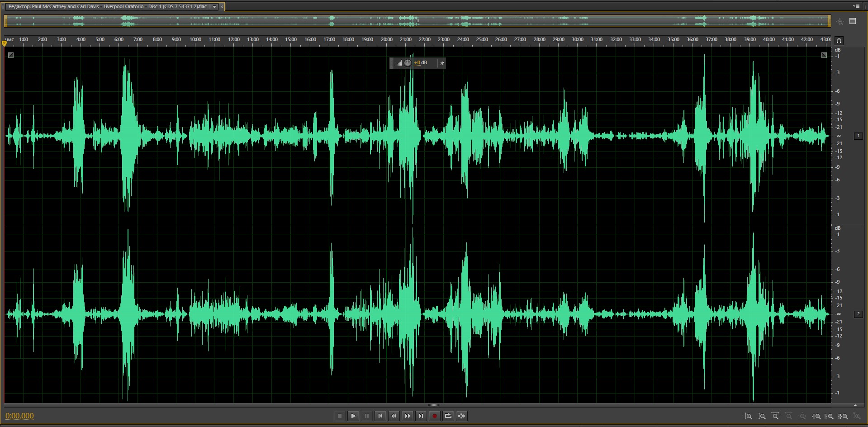868x427 pixels.
Task: Move playhead to previous marker
Action: pos(380,416)
